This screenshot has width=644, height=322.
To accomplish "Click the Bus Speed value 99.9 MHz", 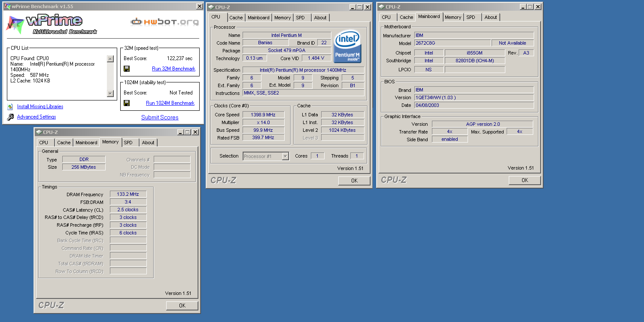I will (x=264, y=130).
